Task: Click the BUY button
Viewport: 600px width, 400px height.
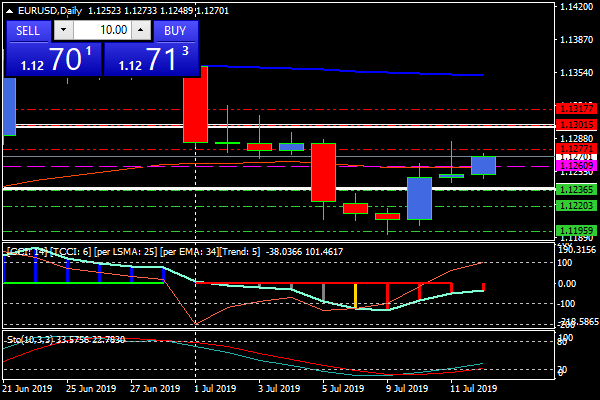Action: (175, 31)
